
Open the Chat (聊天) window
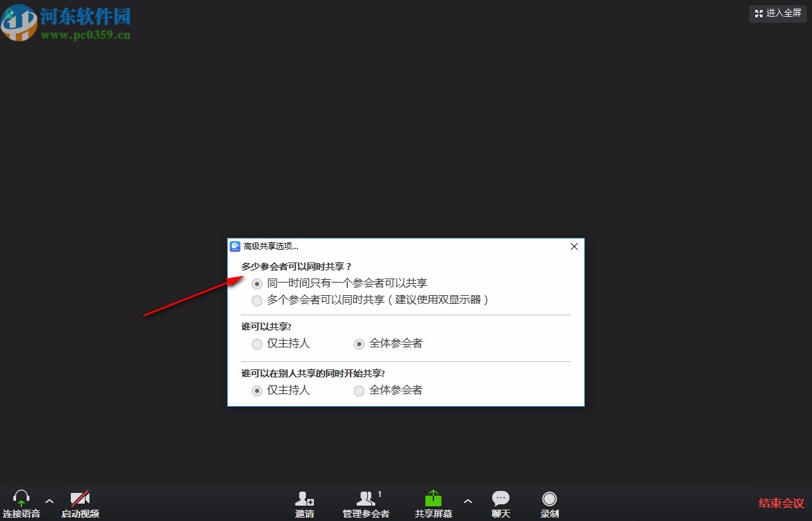(501, 498)
